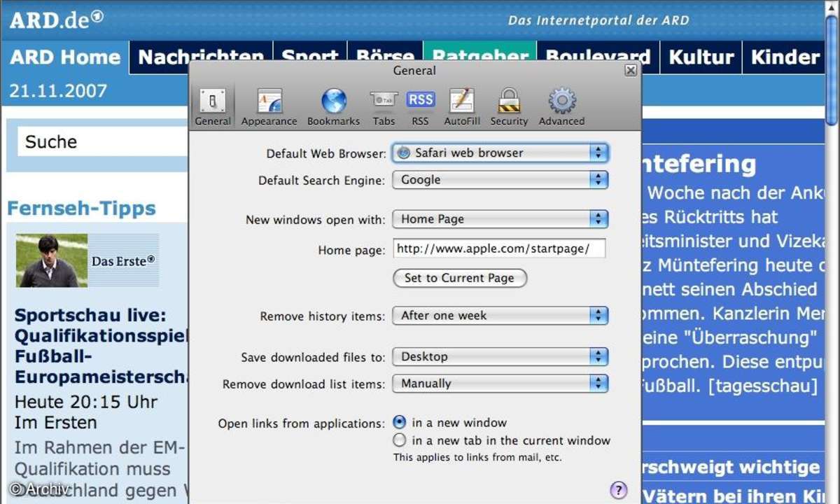Click the ARD.de logo

[56, 20]
